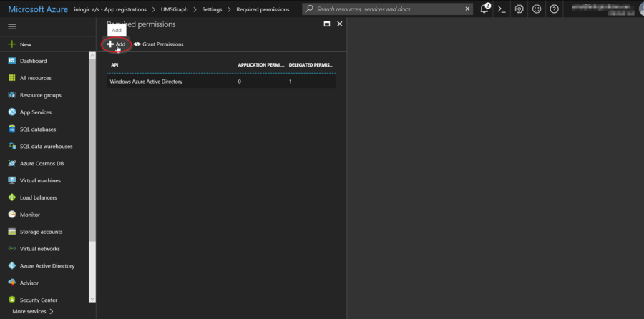Select Azure Active Directory in the sidebar

(x=47, y=266)
